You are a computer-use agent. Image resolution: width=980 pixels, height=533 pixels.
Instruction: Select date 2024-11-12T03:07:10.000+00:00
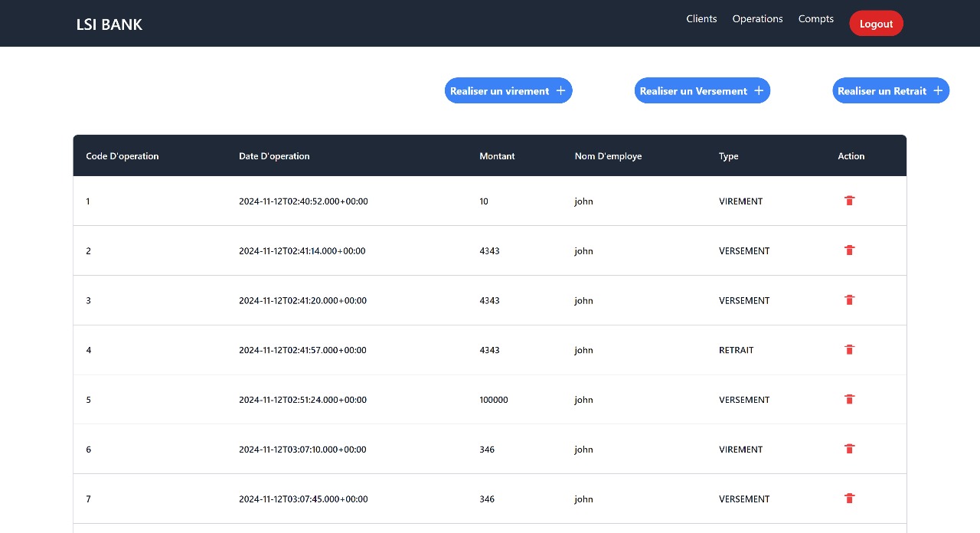coord(302,450)
